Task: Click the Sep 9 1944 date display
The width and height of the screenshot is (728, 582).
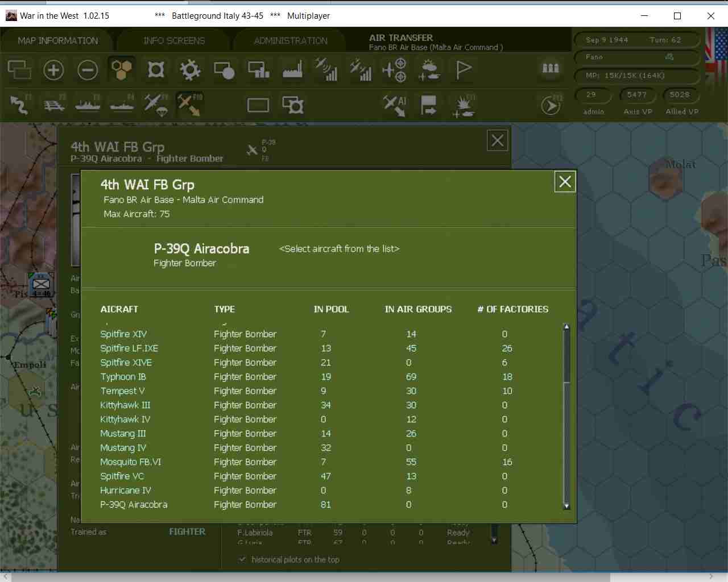Action: click(607, 40)
